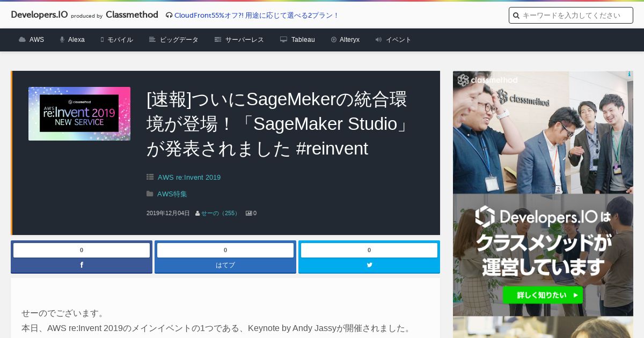Click the Developers.IO site logo

point(39,15)
